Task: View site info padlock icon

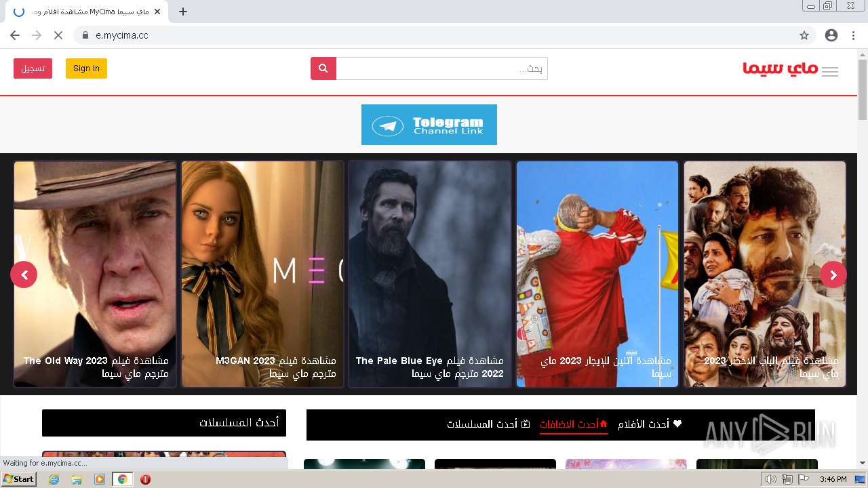Action: pos(85,35)
